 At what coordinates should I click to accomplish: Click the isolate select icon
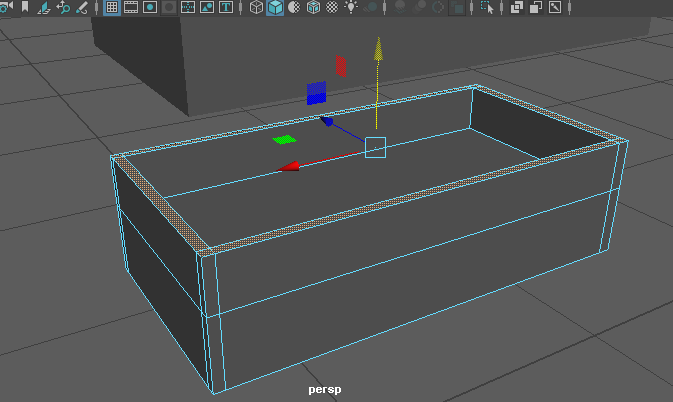(x=488, y=8)
